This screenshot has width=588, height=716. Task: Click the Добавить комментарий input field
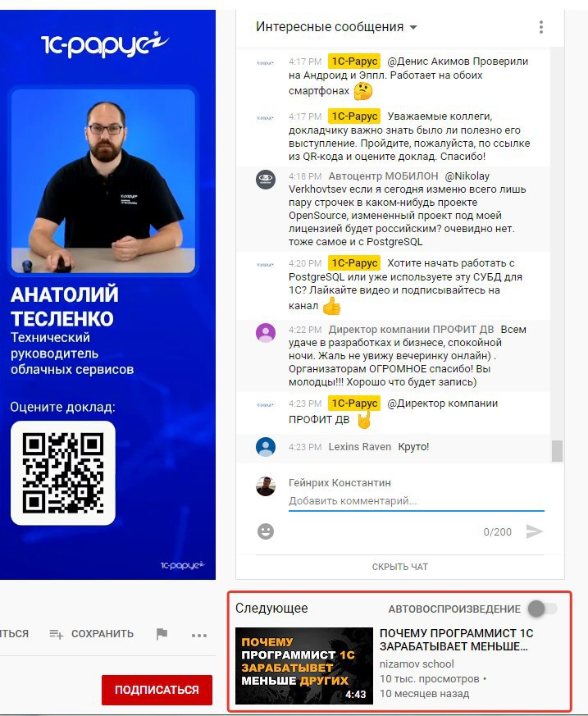coord(417,501)
